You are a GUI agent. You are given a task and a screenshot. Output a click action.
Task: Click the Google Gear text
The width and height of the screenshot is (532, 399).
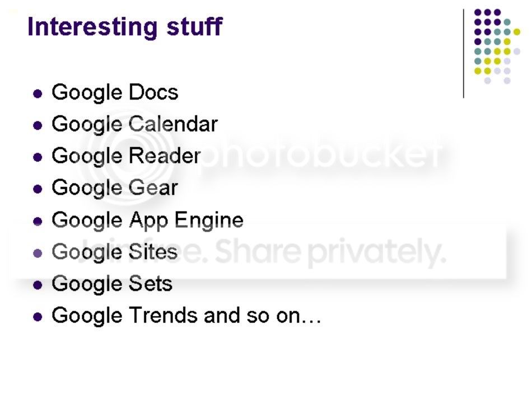point(115,188)
